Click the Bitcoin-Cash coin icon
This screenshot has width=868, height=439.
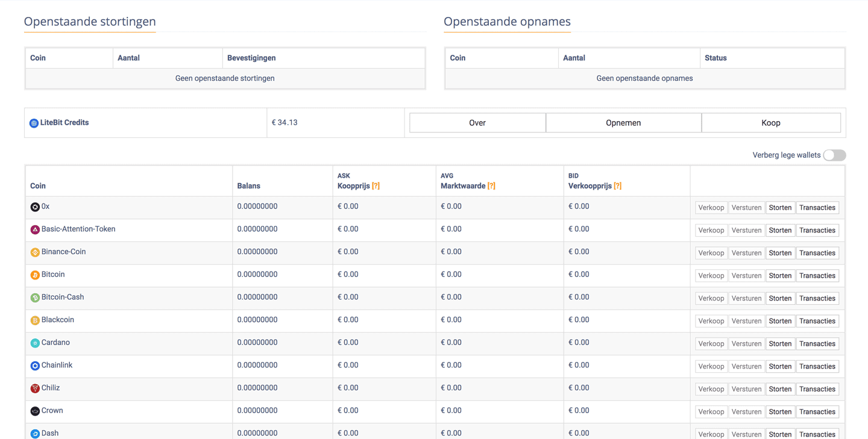[35, 297]
